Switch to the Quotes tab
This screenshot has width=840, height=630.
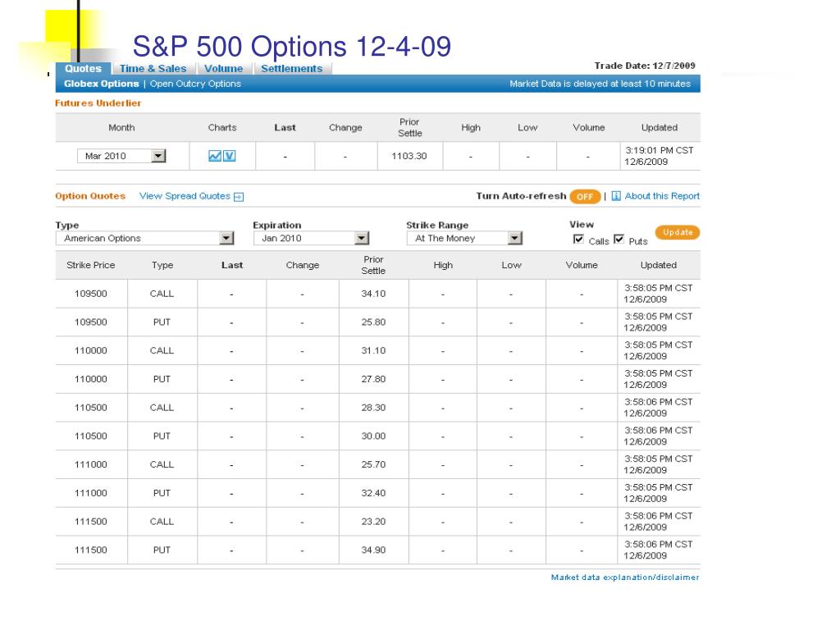[83, 69]
